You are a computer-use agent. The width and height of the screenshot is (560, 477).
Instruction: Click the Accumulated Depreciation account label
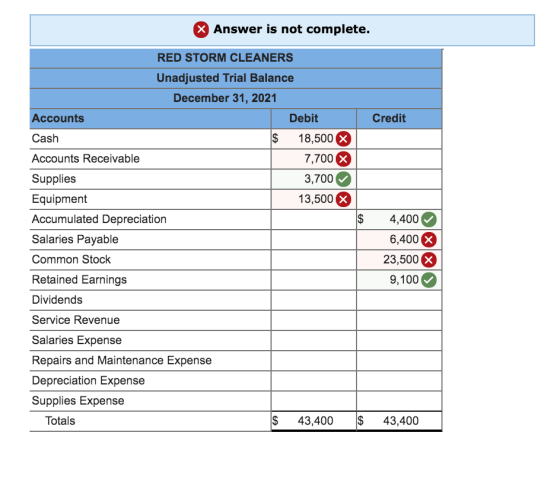(99, 219)
